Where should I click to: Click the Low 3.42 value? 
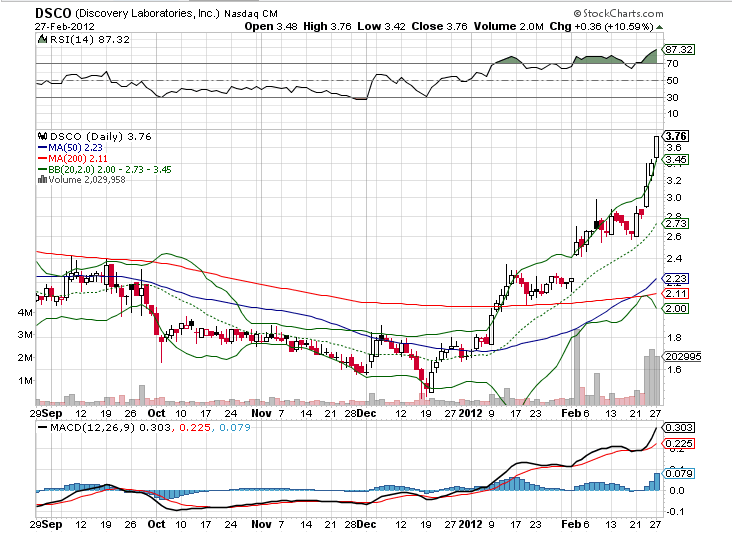[381, 27]
